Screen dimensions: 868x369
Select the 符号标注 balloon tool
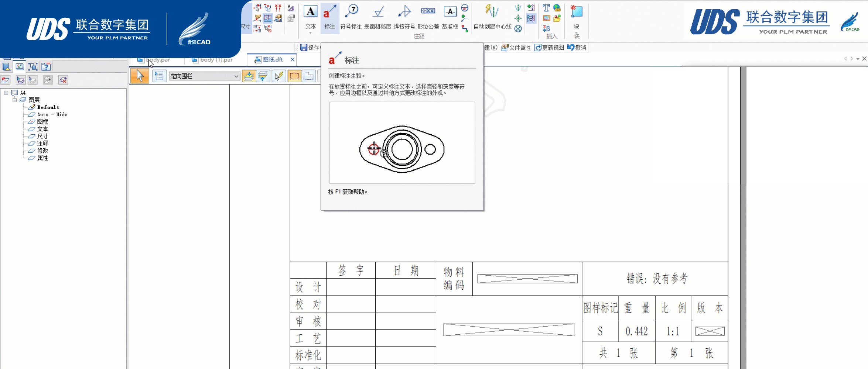(x=351, y=17)
